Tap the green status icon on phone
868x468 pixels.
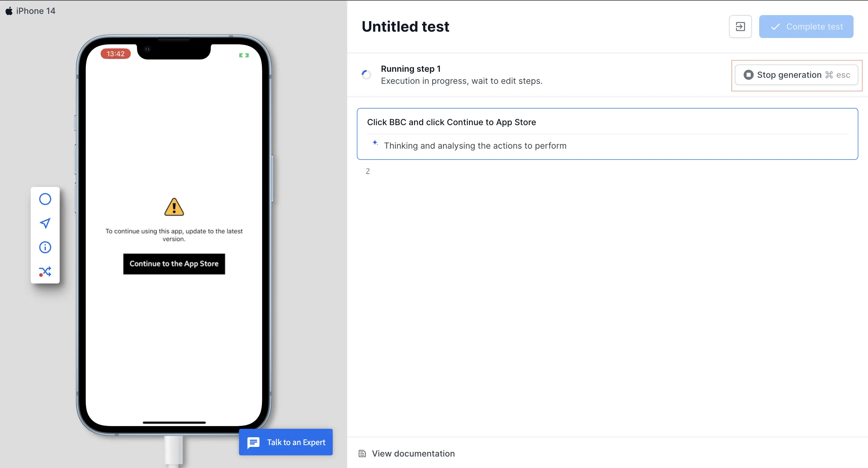pos(244,55)
